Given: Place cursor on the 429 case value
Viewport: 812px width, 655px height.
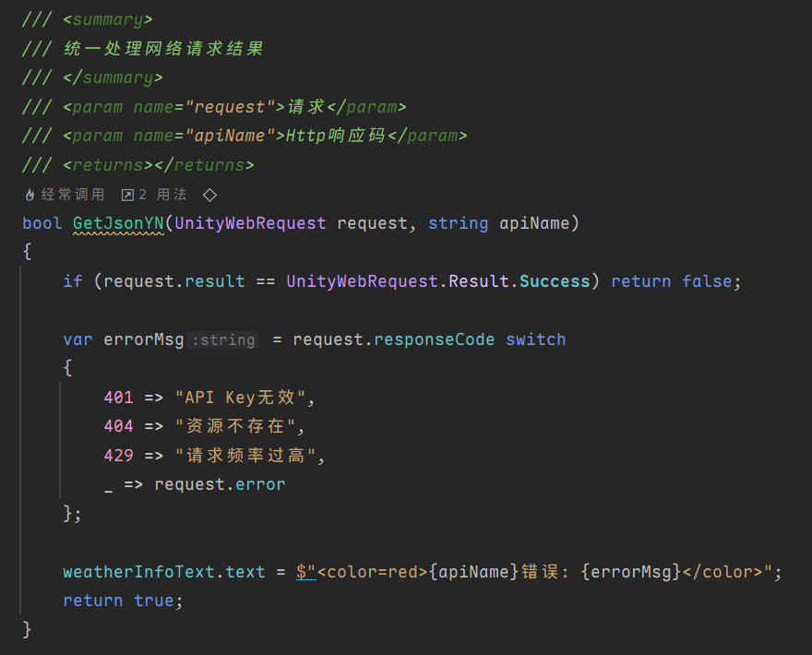Looking at the screenshot, I should pyautogui.click(x=119, y=456).
